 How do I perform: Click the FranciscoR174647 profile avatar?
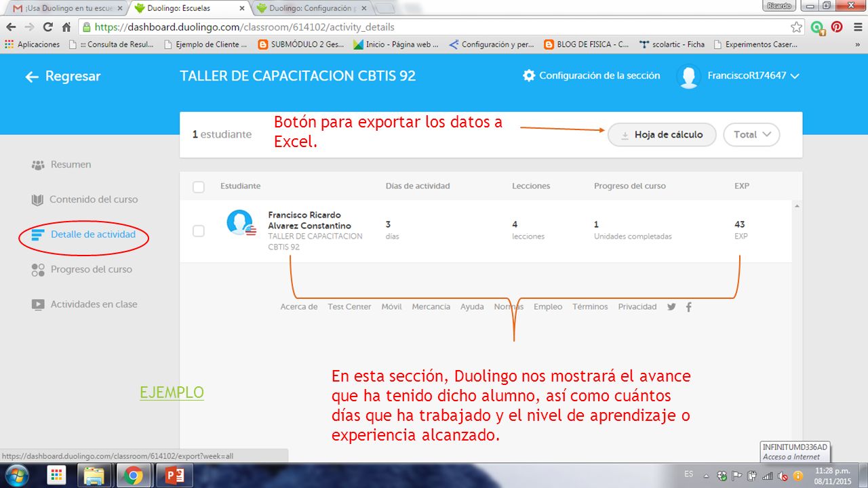(x=688, y=77)
